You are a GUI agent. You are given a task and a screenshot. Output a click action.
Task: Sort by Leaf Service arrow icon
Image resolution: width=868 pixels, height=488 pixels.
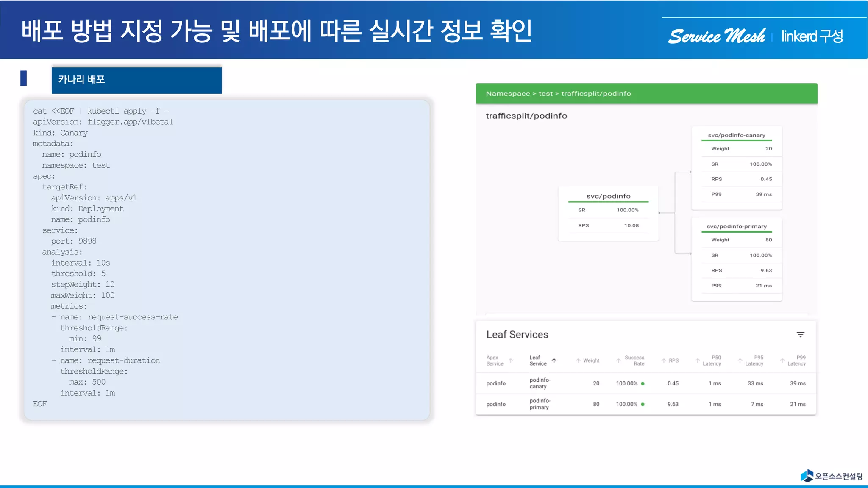click(x=554, y=360)
